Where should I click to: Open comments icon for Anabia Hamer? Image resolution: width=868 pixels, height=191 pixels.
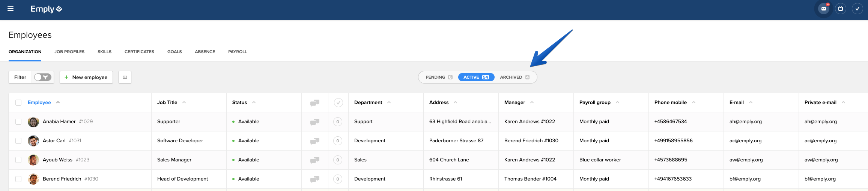pyautogui.click(x=314, y=122)
